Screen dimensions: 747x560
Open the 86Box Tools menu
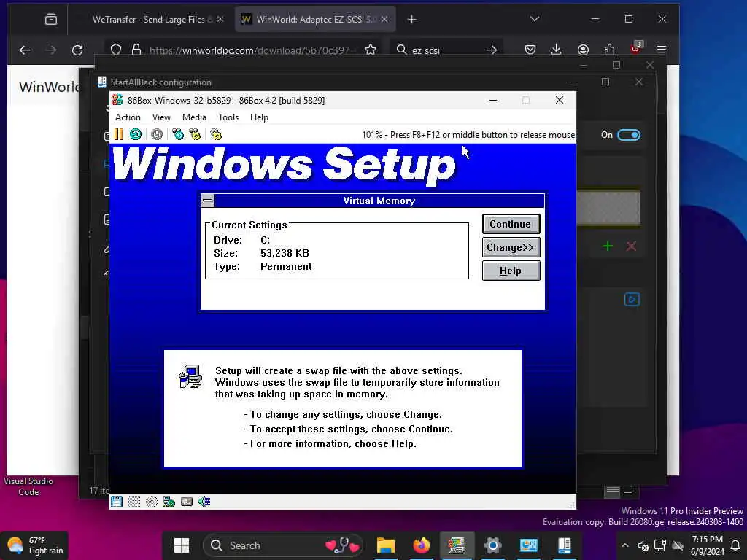(228, 117)
